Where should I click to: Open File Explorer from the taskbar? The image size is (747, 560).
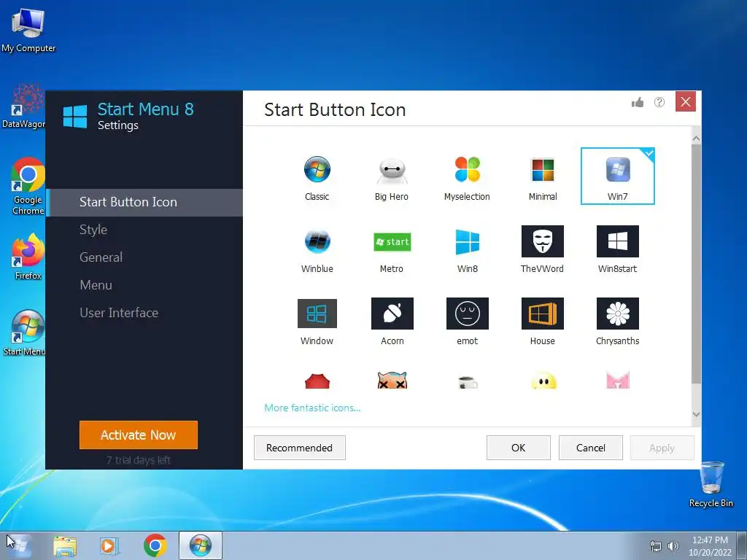tap(65, 546)
